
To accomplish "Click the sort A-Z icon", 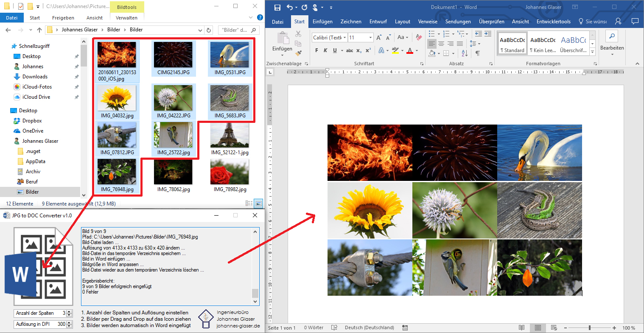I will pyautogui.click(x=465, y=53).
